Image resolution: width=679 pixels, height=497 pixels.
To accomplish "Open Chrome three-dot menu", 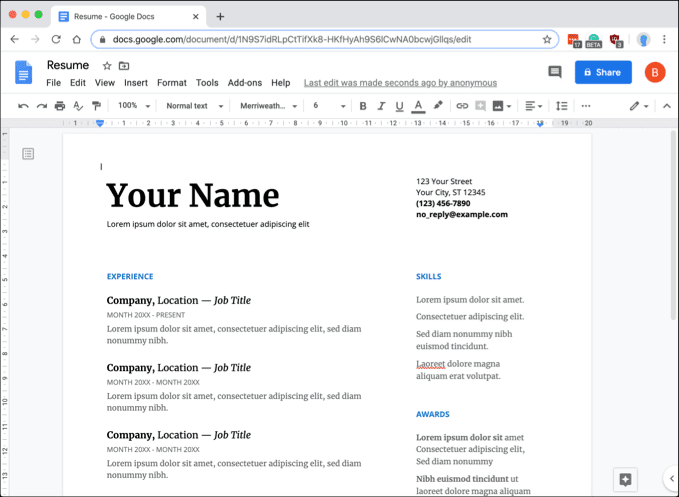I will coord(664,39).
